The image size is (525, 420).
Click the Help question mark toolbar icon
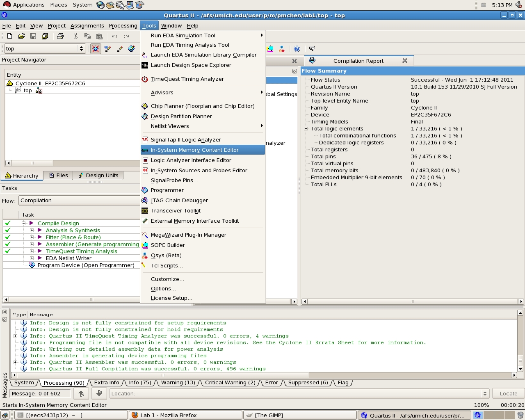tap(297, 49)
